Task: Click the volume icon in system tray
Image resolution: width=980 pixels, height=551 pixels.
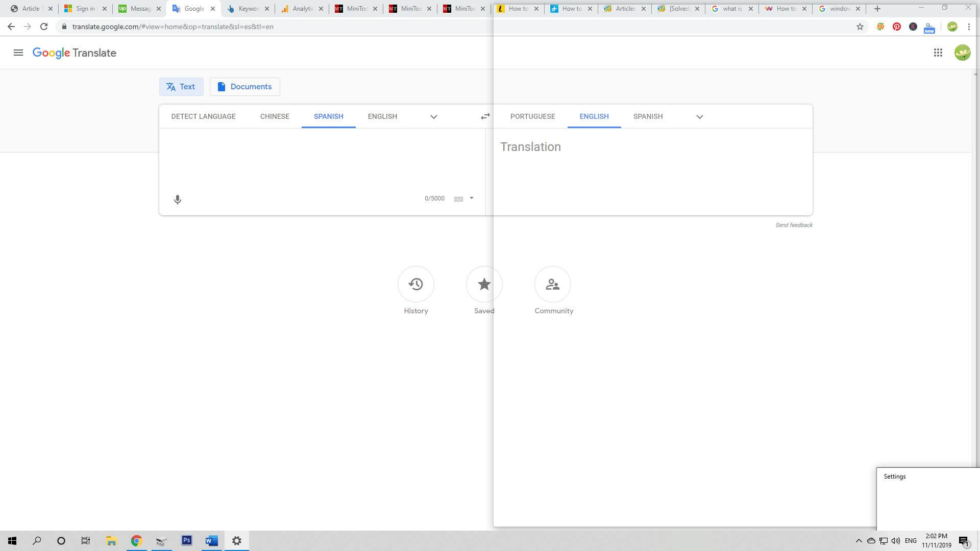Action: 896,541
